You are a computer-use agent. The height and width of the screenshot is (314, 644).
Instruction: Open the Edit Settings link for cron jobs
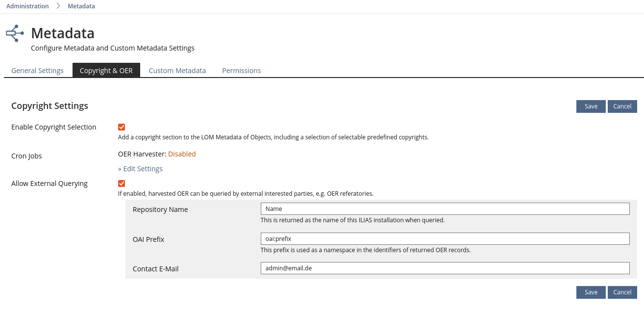(x=140, y=169)
